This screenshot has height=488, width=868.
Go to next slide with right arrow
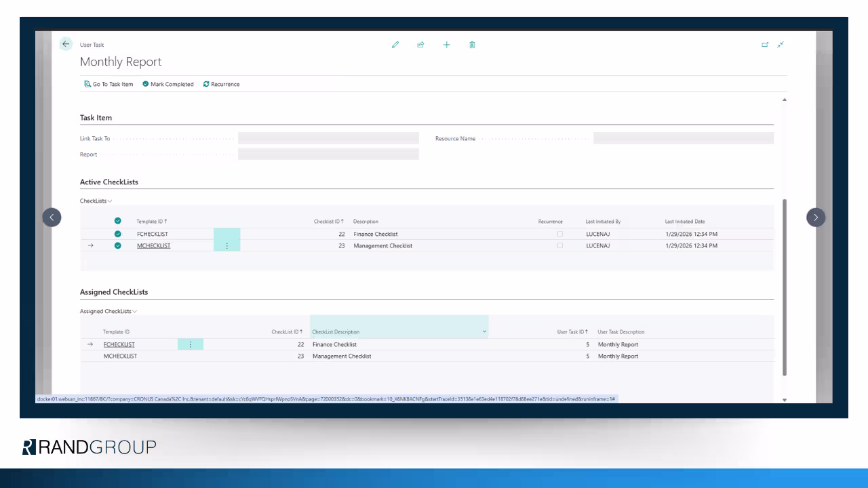tap(816, 217)
